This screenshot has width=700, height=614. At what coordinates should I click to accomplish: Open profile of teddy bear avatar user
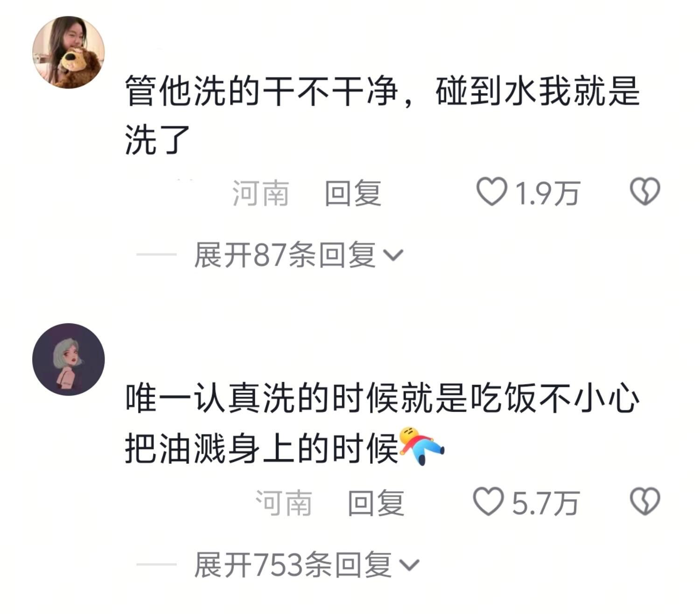68,52
